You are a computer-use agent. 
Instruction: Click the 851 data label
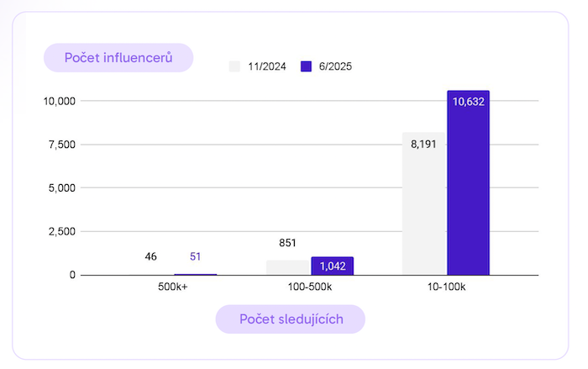point(288,243)
